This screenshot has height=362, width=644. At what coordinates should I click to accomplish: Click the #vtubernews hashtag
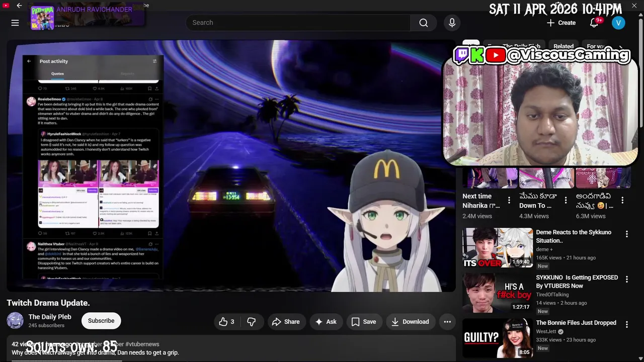pos(142,344)
